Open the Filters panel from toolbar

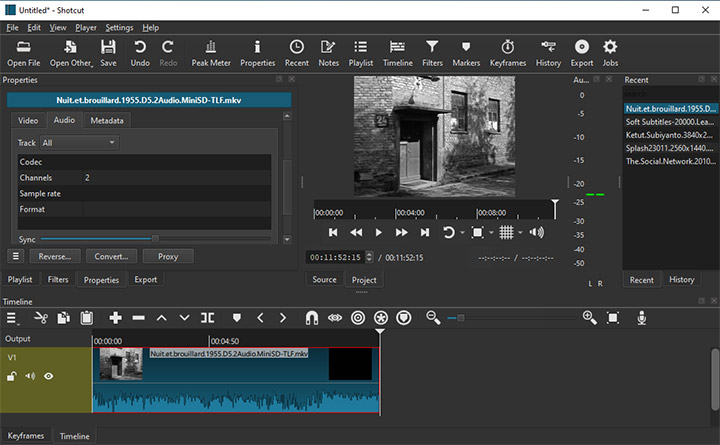tap(432, 52)
